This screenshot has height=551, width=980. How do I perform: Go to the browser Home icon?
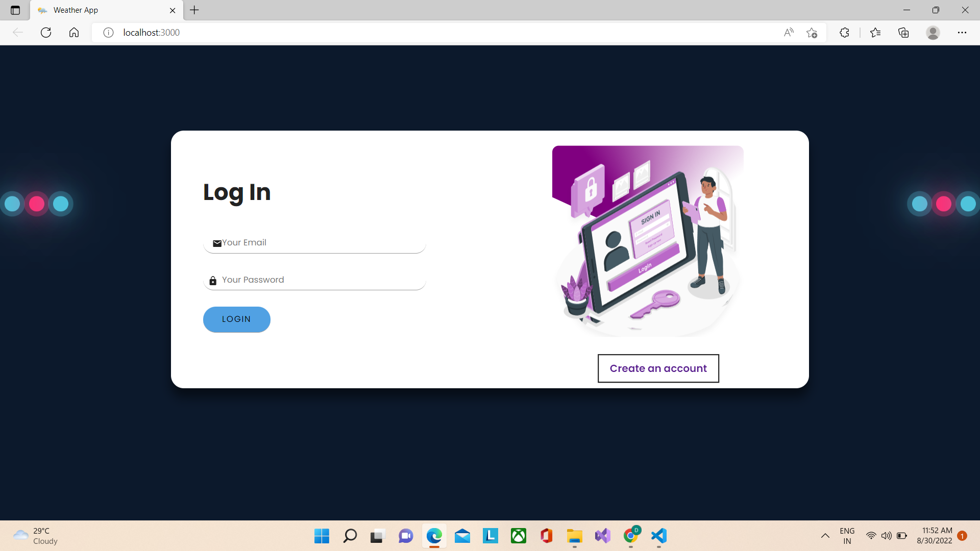[x=74, y=33]
